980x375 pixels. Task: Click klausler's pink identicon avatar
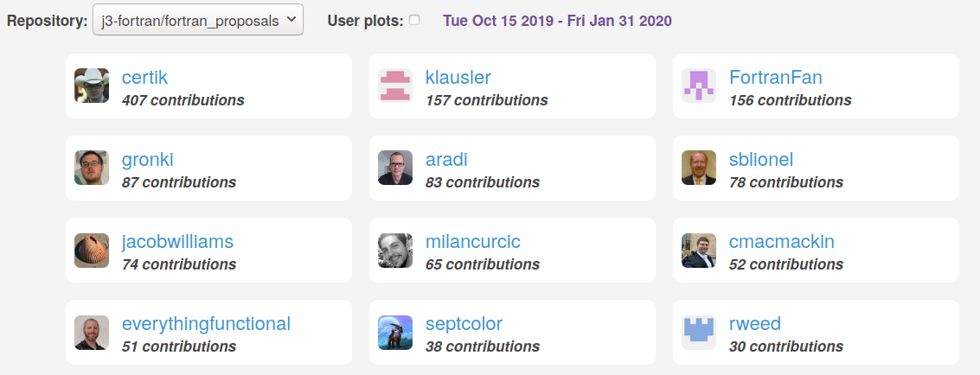(x=395, y=86)
